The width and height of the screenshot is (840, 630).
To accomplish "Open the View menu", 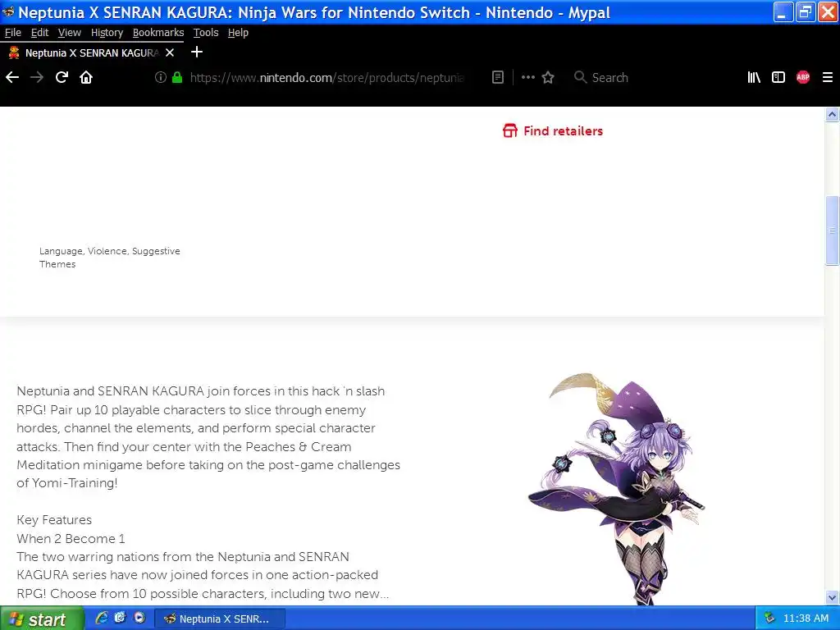I will click(x=70, y=33).
